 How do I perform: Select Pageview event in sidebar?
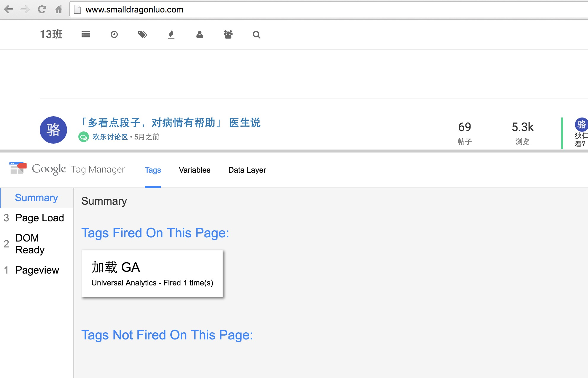click(x=37, y=270)
